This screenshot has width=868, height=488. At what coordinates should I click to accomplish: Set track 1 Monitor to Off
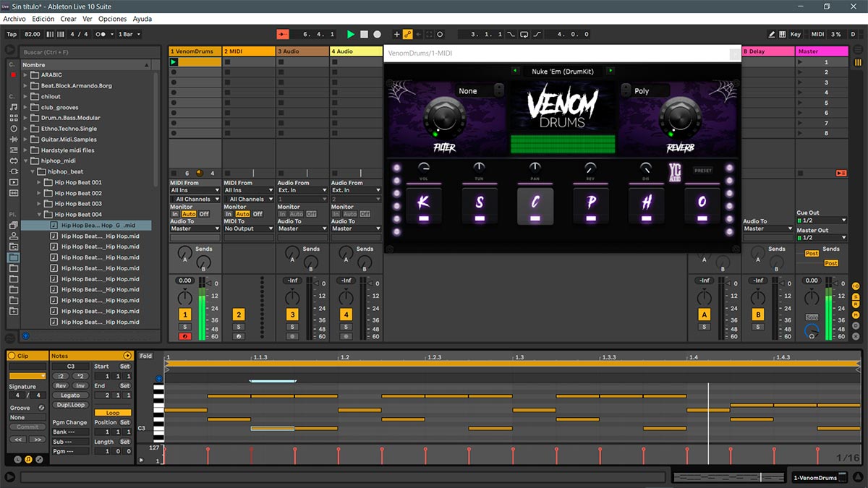[x=204, y=214]
